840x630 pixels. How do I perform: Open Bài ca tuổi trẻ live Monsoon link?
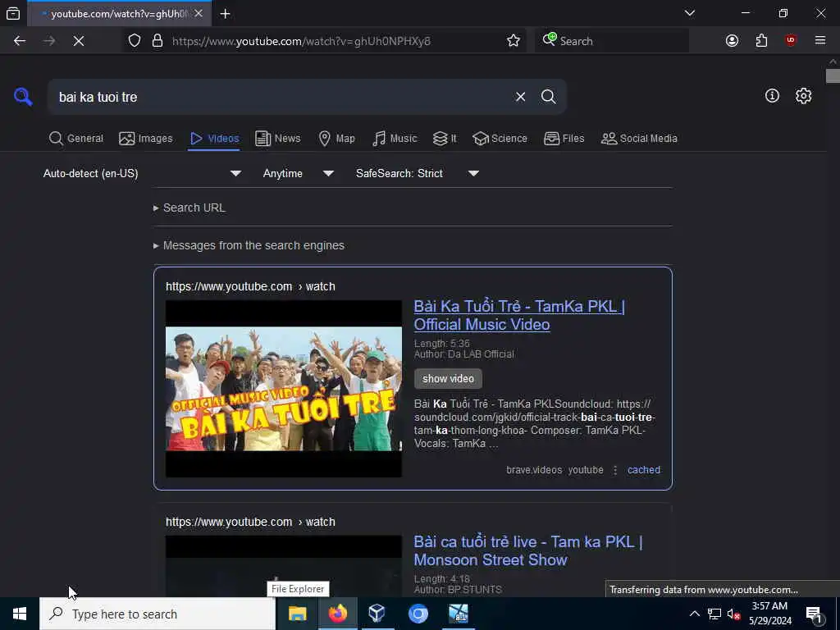tap(527, 550)
